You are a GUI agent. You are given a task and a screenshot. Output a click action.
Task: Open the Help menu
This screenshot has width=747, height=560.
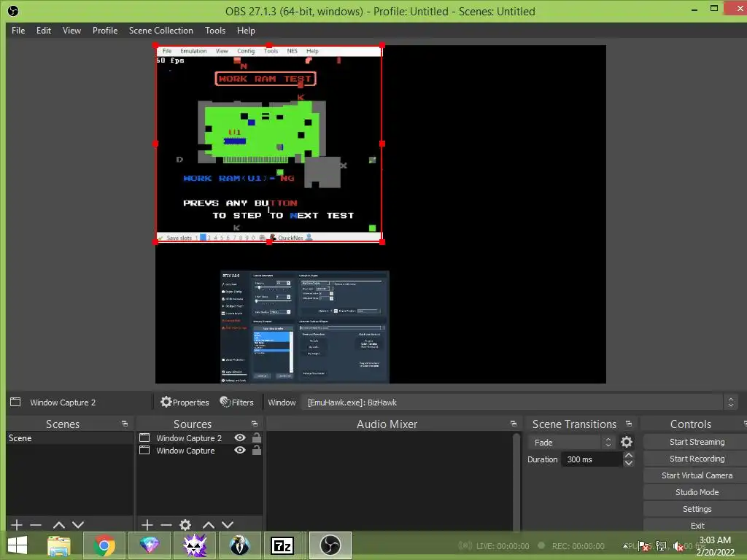[x=246, y=31]
